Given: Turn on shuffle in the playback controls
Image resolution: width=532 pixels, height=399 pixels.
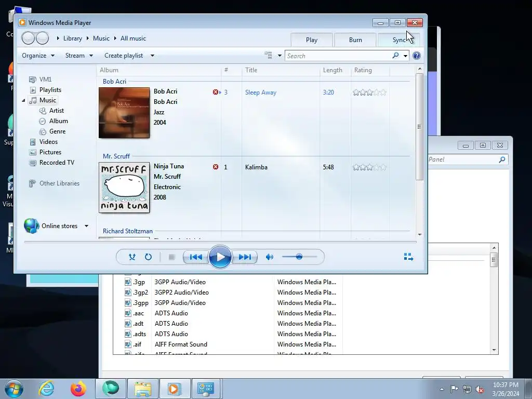Looking at the screenshot, I should pos(132,257).
